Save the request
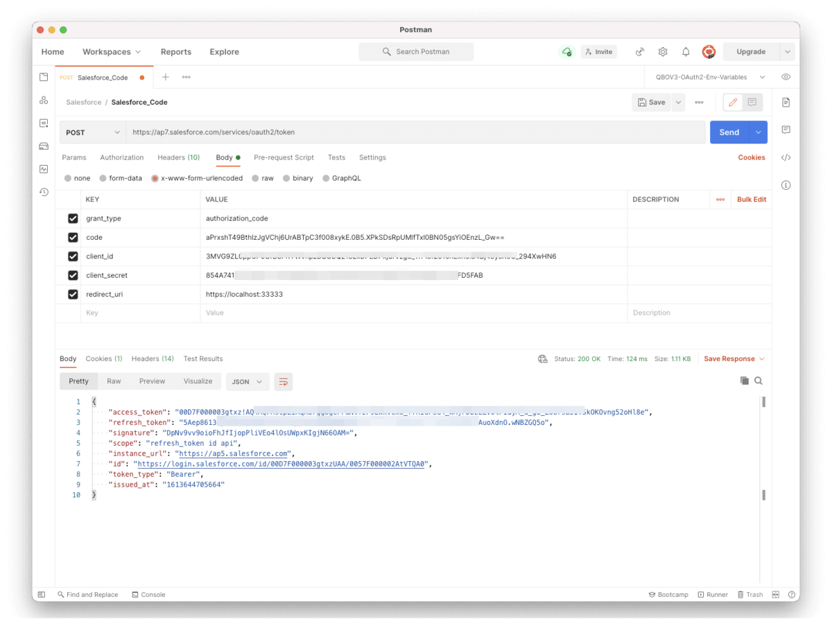 [x=652, y=103]
